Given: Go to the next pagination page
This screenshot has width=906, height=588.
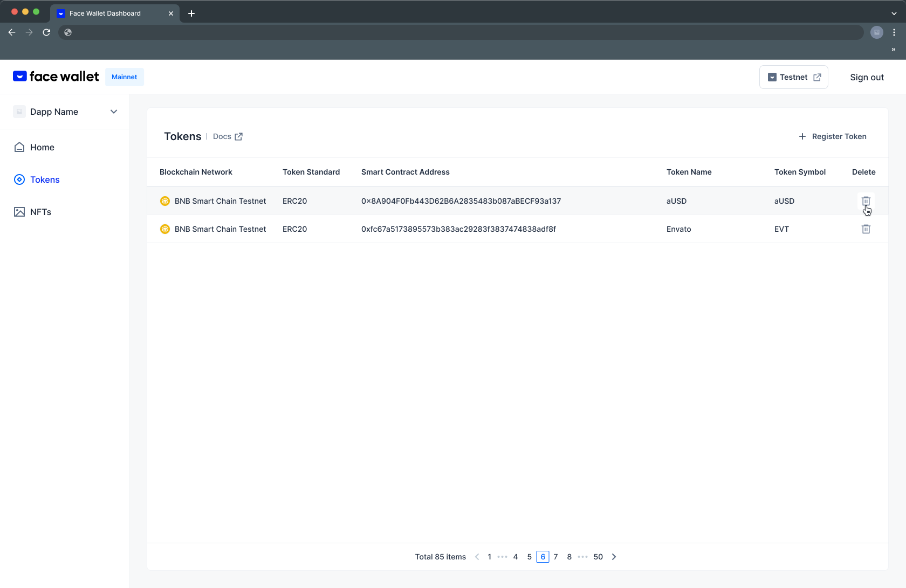Looking at the screenshot, I should pos(614,557).
